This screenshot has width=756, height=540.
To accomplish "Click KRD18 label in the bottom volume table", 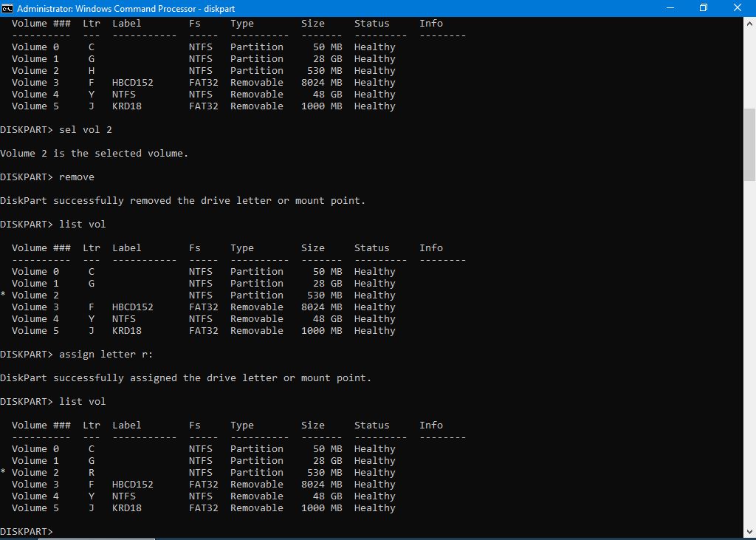I will pyautogui.click(x=127, y=508).
